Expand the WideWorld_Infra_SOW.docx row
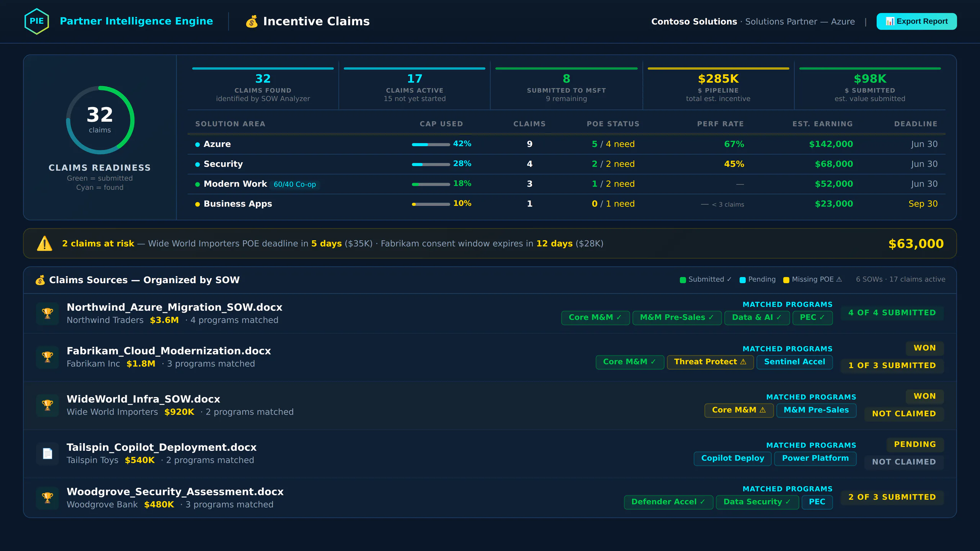Image resolution: width=980 pixels, height=551 pixels. pyautogui.click(x=143, y=399)
